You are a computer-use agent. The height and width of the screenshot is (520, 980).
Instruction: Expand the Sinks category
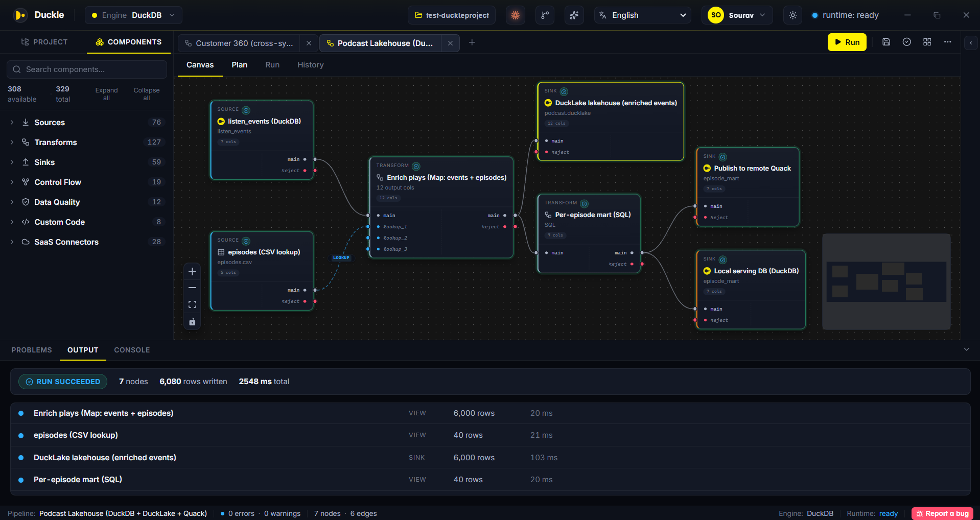pos(87,162)
